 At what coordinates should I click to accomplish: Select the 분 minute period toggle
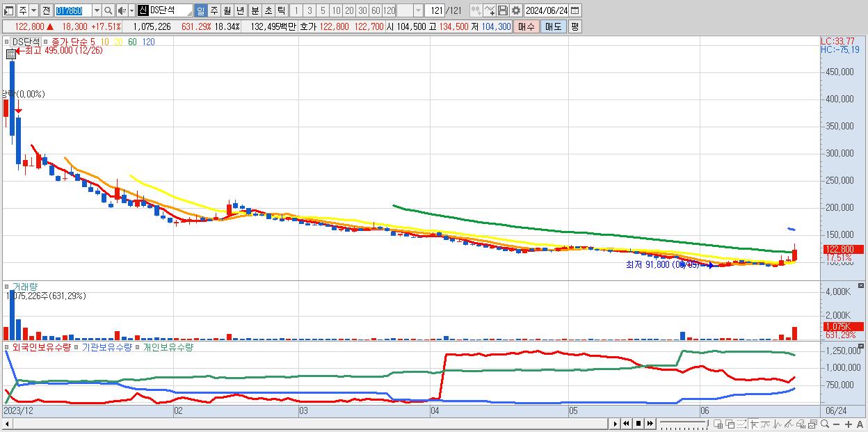[255, 10]
